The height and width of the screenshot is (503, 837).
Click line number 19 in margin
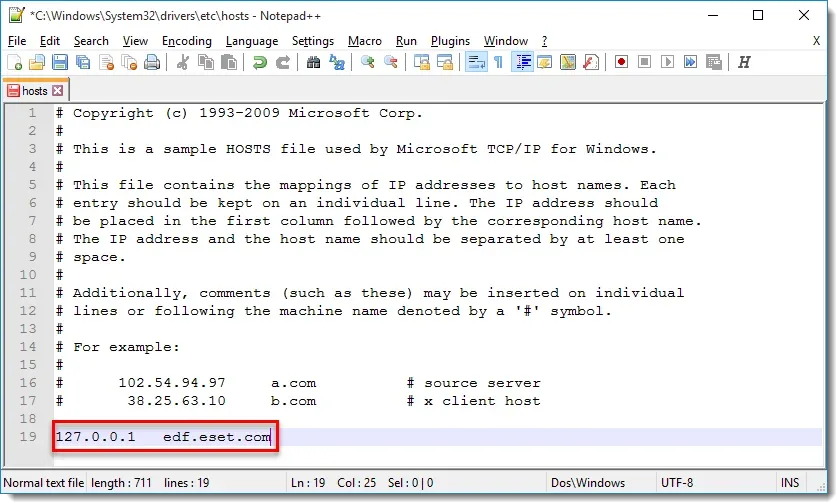point(28,436)
